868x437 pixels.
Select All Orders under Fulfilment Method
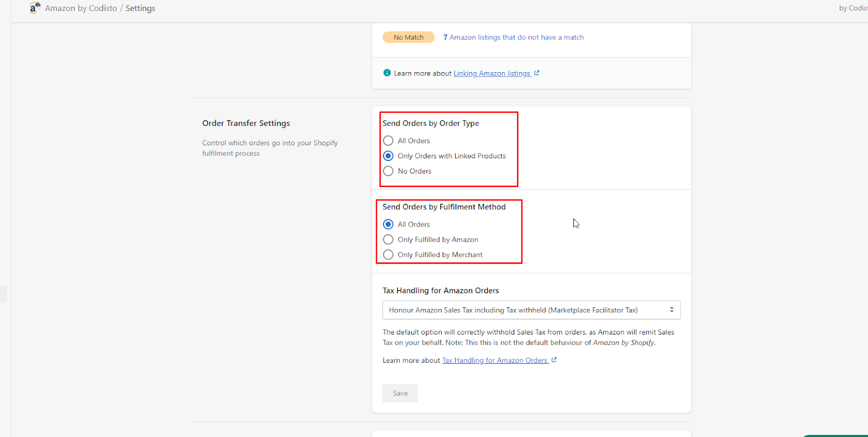pyautogui.click(x=388, y=224)
